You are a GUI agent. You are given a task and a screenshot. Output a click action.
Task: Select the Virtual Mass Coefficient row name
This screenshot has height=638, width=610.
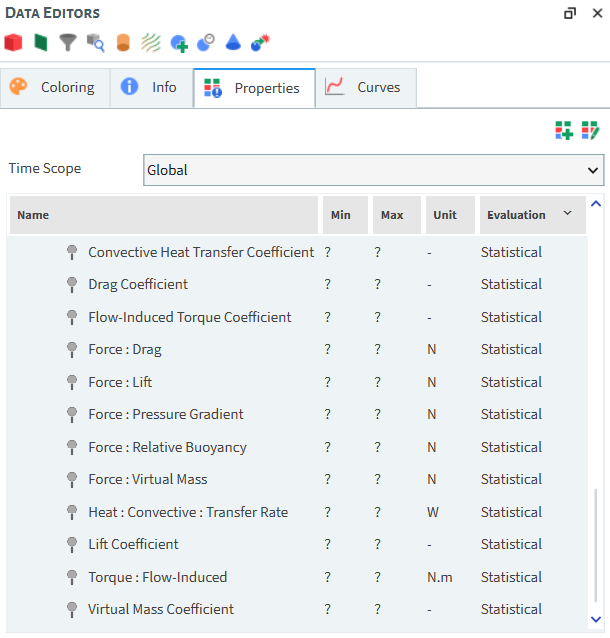(161, 609)
